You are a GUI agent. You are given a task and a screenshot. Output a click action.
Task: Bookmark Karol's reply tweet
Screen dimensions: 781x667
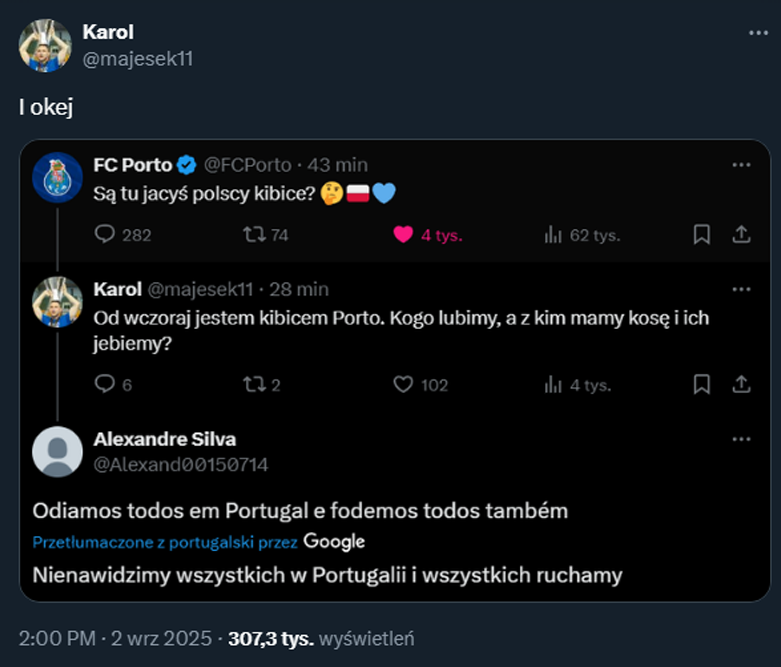(x=702, y=384)
